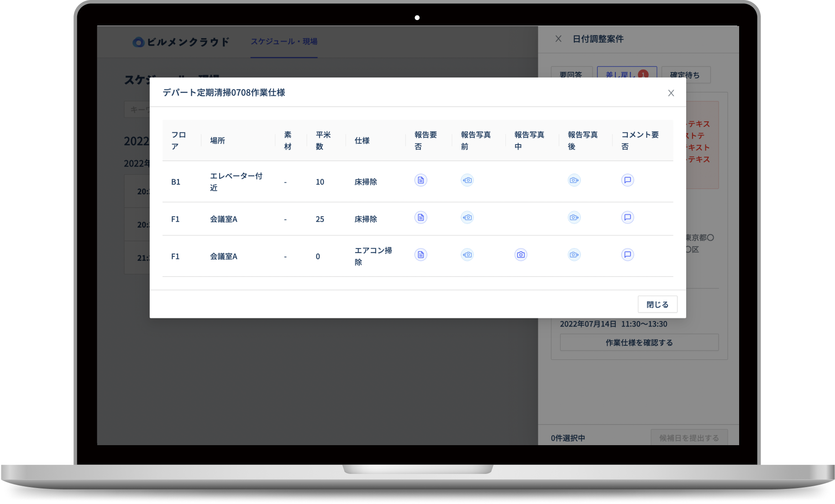The width and height of the screenshot is (835, 504).
Task: Switch to the 要回答 filter tab
Action: [572, 74]
